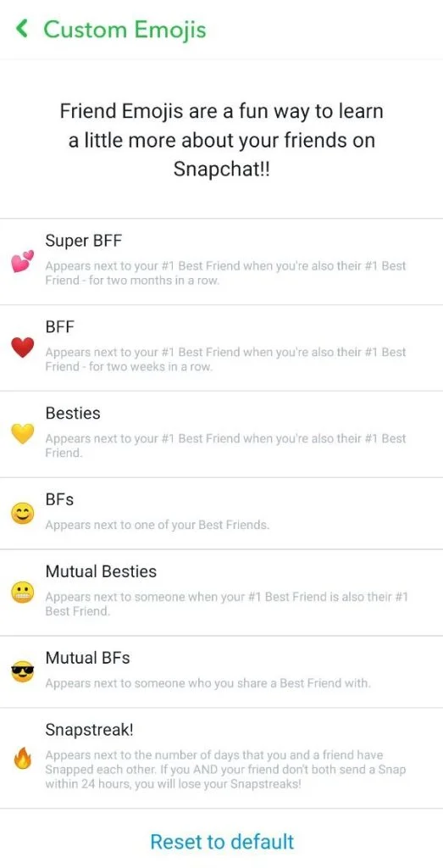Tap the Super BFF two months description
443x868 pixels.
click(x=225, y=273)
